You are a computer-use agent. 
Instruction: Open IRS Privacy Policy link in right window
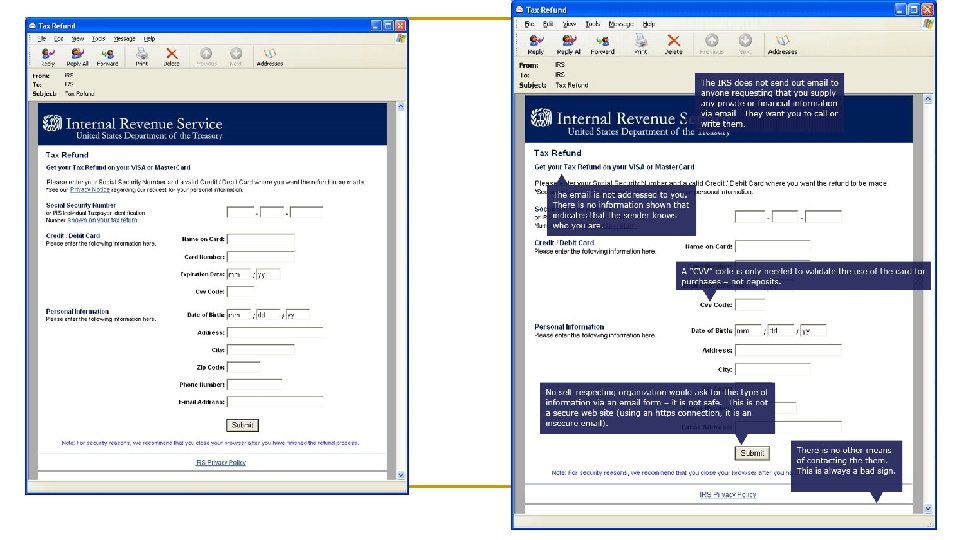727,495
